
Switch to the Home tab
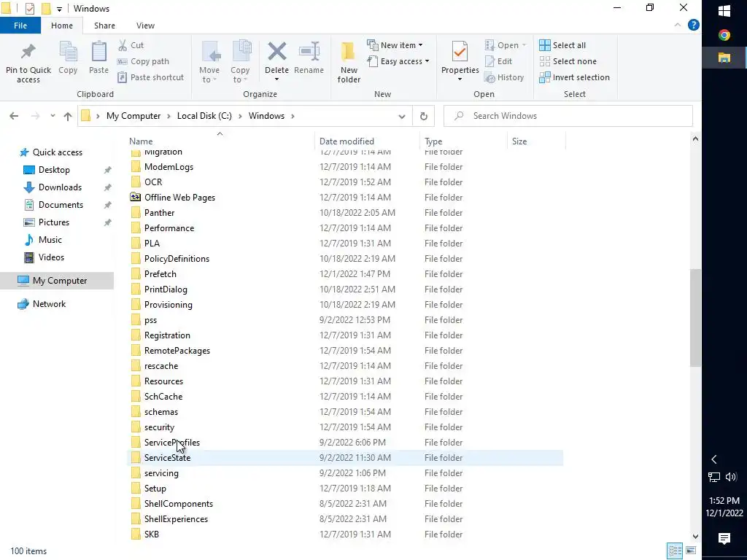tap(62, 26)
